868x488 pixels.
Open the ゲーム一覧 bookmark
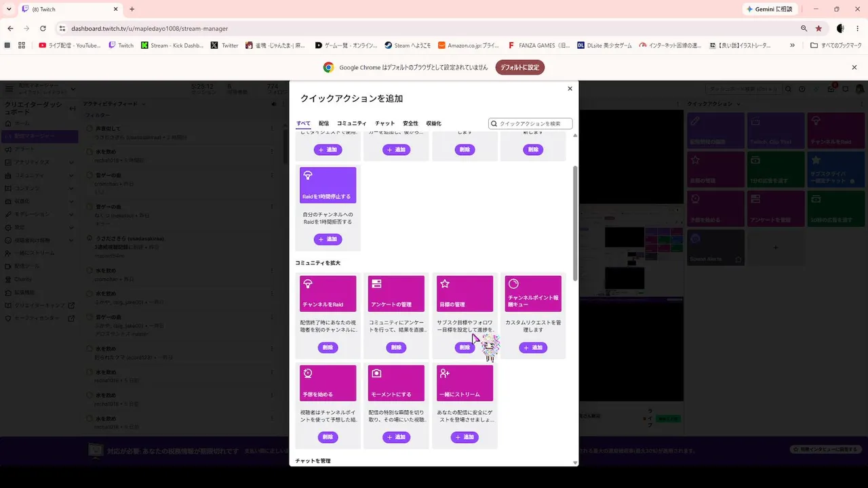(x=347, y=45)
